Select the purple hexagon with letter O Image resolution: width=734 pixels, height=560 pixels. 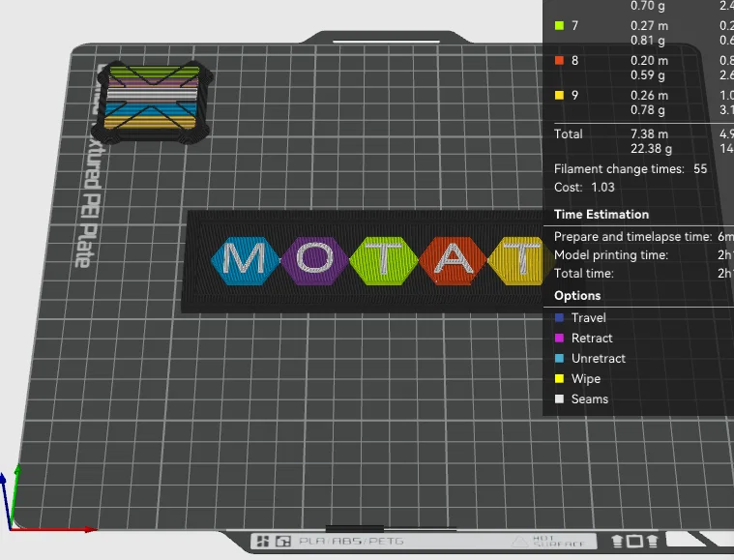[315, 260]
